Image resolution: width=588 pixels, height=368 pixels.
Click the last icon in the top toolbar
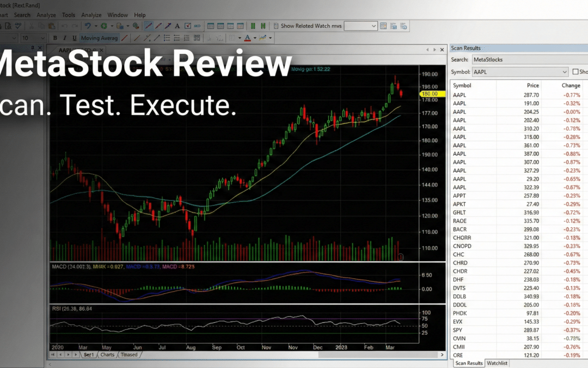point(403,26)
